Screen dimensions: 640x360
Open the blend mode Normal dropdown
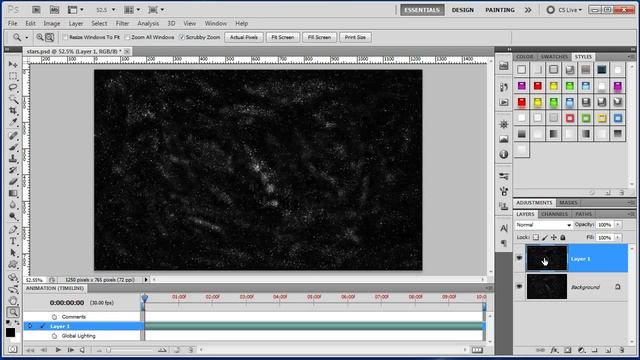tap(543, 225)
